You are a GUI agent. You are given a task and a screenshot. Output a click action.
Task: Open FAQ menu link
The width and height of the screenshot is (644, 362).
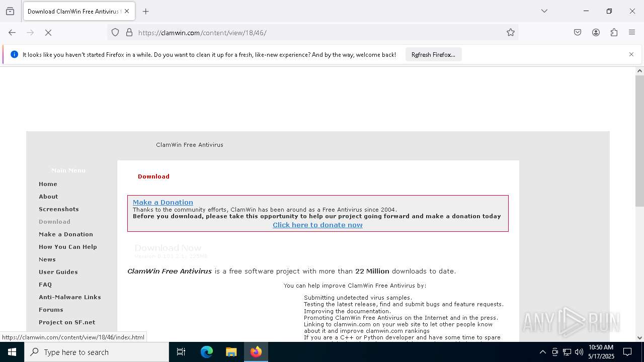tap(45, 285)
